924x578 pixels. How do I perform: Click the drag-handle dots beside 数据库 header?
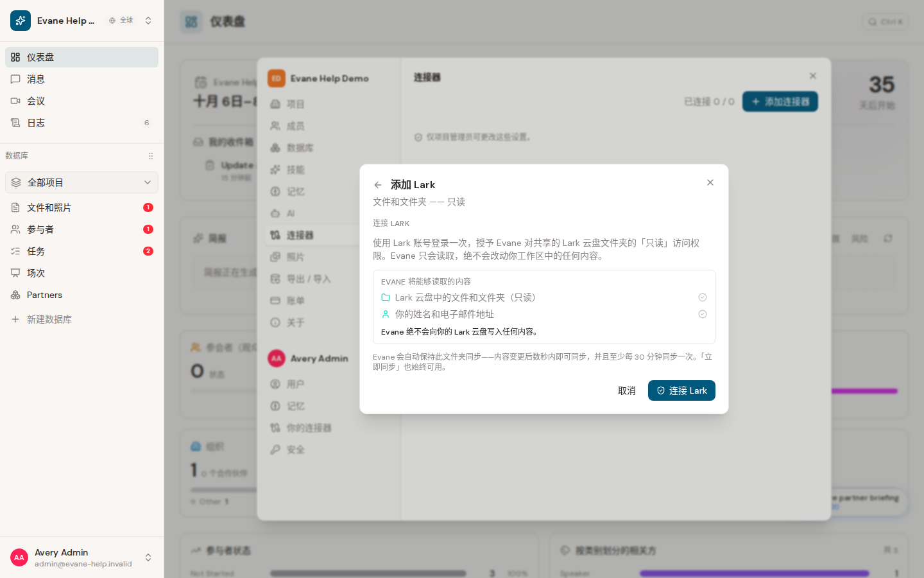click(151, 156)
